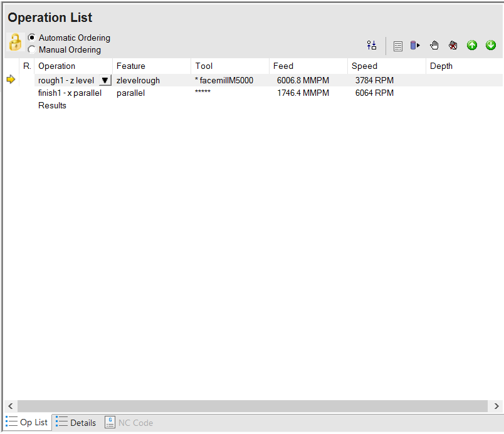
Task: Select the Results row
Action: tap(52, 105)
